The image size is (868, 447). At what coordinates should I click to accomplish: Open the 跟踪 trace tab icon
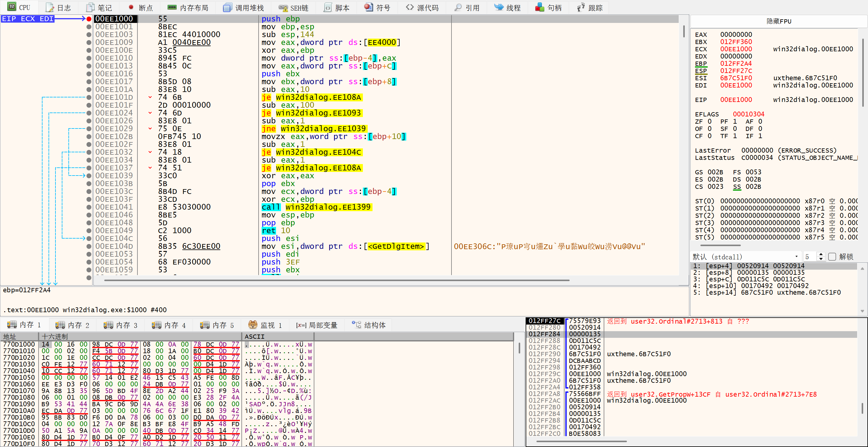point(580,8)
